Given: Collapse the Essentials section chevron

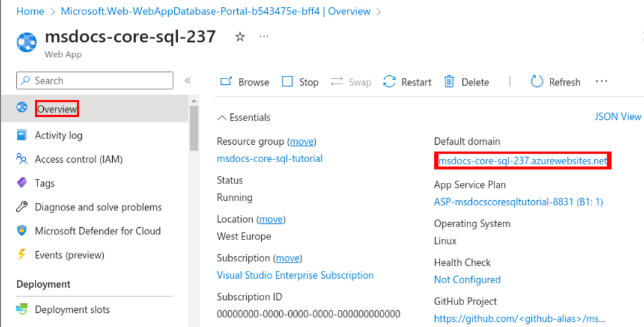Looking at the screenshot, I should click(x=222, y=118).
